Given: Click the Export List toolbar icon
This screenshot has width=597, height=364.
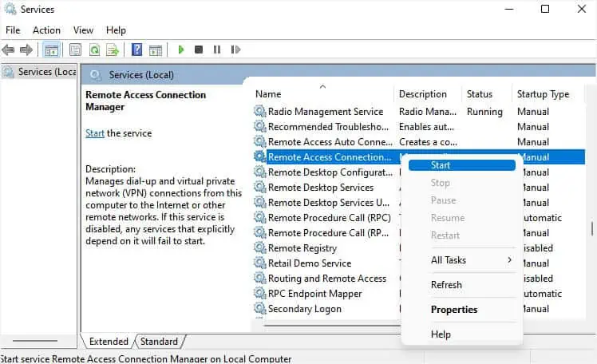Looking at the screenshot, I should click(113, 49).
